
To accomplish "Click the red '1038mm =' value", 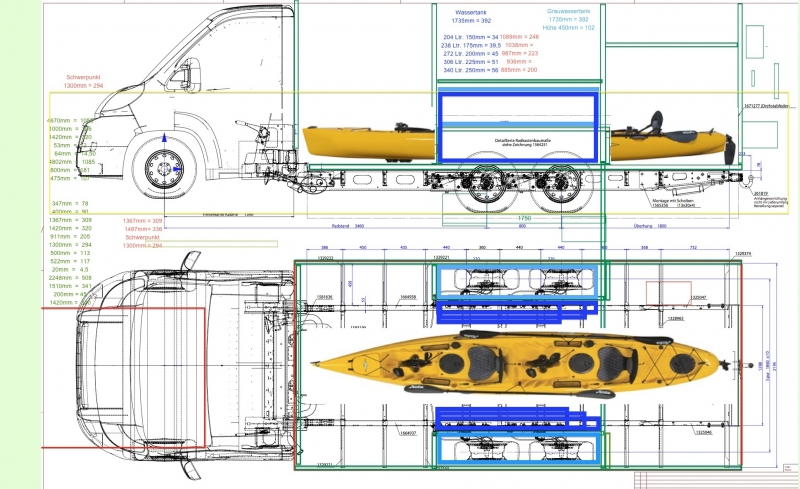I will point(519,45).
